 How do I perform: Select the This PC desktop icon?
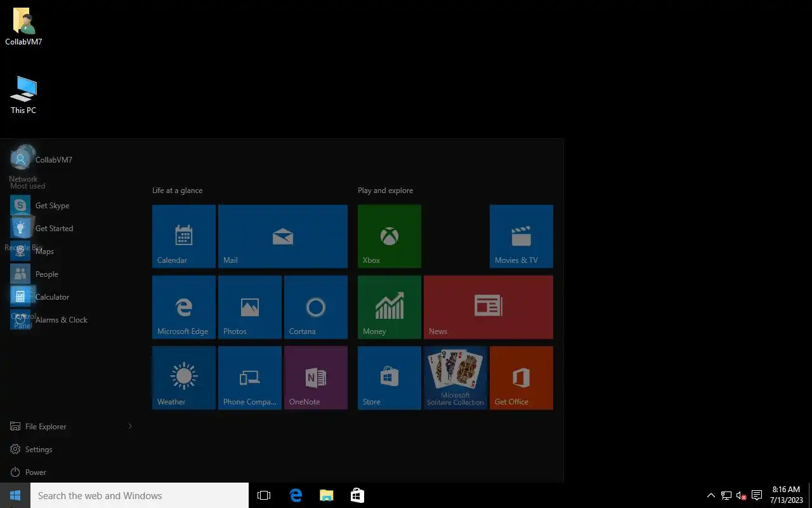point(23,95)
